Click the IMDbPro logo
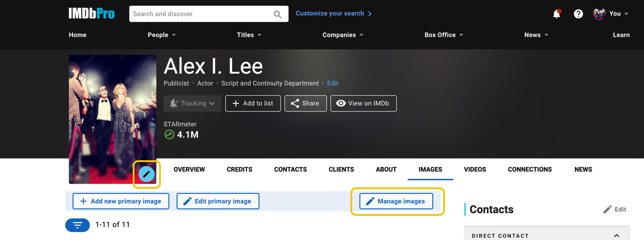644x240 pixels. pyautogui.click(x=92, y=14)
